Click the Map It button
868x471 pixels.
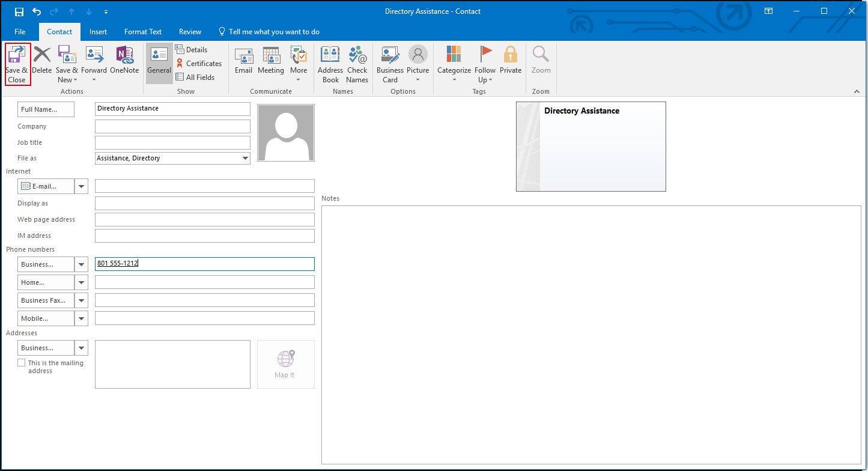(286, 364)
